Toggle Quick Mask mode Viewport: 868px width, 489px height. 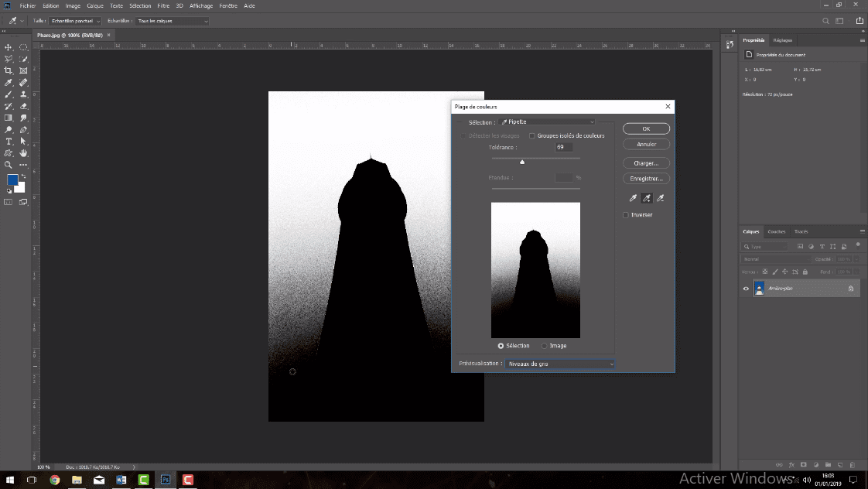[x=9, y=202]
